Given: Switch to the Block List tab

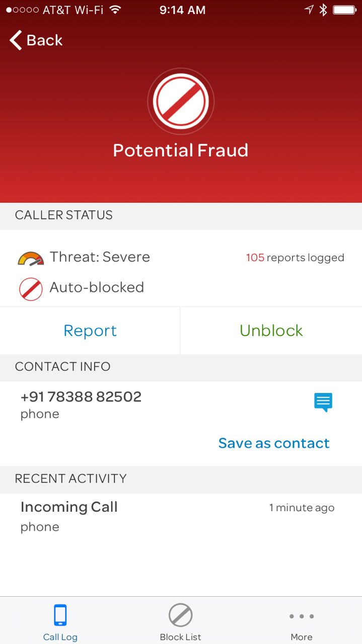Looking at the screenshot, I should point(180,621).
